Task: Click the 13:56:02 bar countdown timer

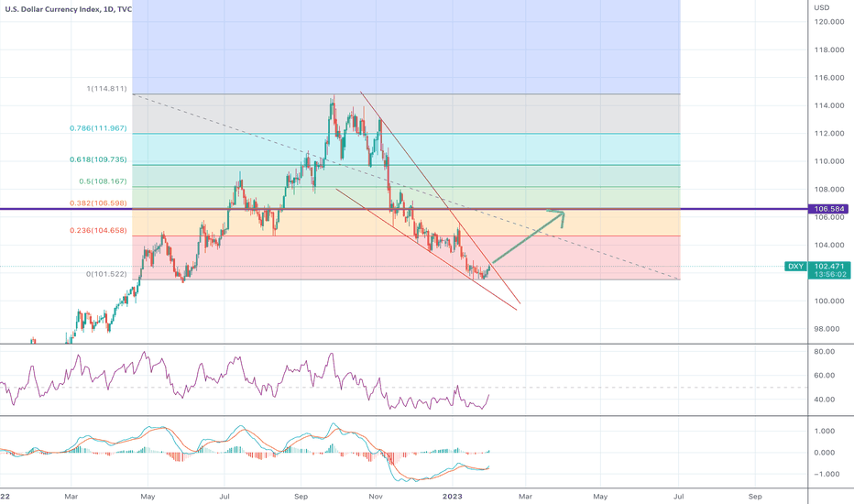Action: 829,275
